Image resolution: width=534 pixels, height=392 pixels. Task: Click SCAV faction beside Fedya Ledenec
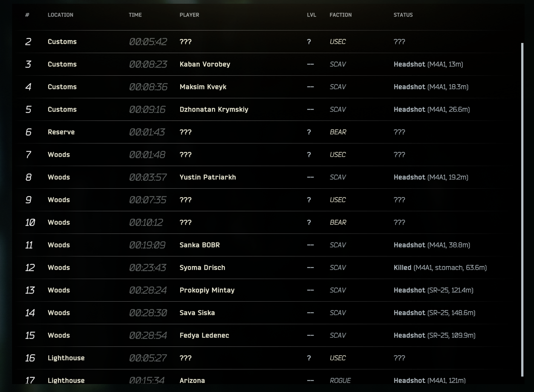(x=338, y=336)
